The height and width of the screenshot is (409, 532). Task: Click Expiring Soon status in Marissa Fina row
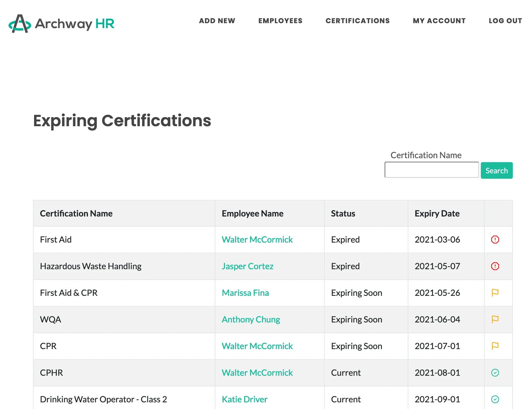point(357,293)
